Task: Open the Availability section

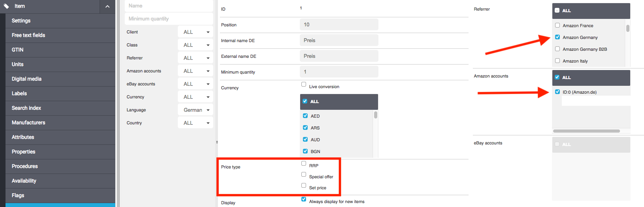Action: pos(24,181)
